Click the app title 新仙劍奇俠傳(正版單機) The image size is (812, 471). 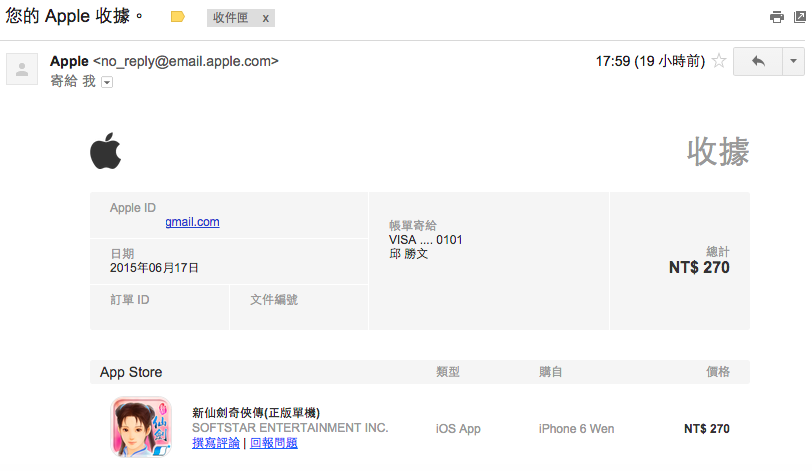[256, 412]
